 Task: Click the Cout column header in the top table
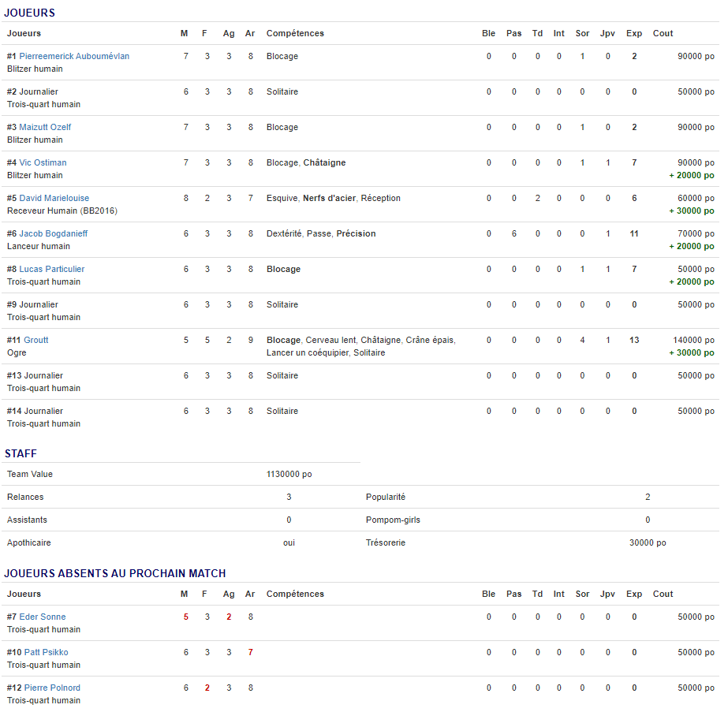(663, 34)
